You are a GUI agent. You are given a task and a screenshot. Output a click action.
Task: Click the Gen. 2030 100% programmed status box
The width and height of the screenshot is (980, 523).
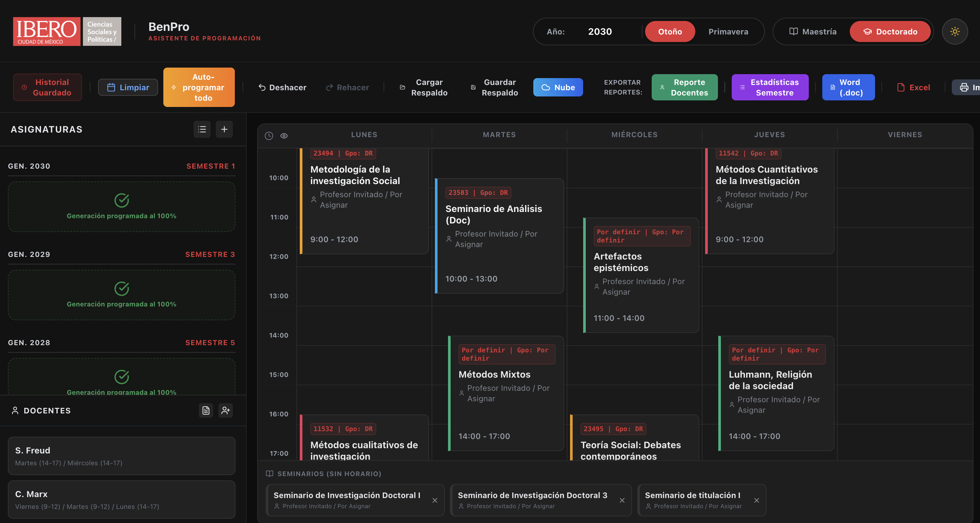coord(121,207)
